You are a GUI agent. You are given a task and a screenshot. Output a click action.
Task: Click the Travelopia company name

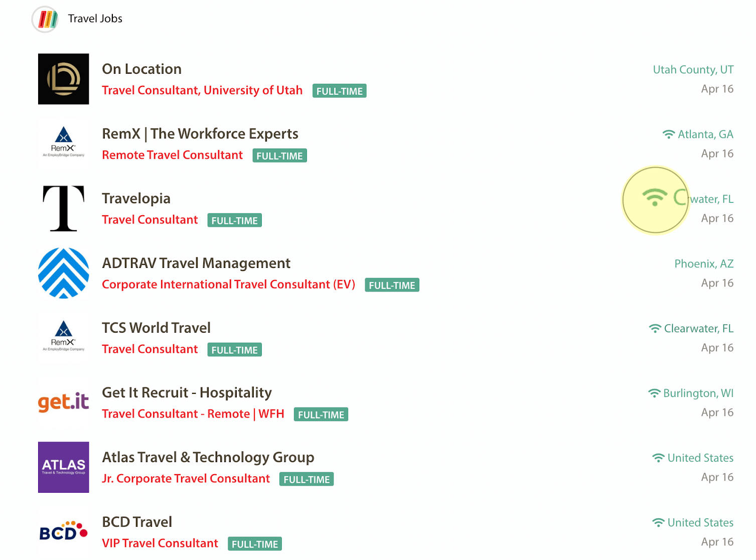136,199
